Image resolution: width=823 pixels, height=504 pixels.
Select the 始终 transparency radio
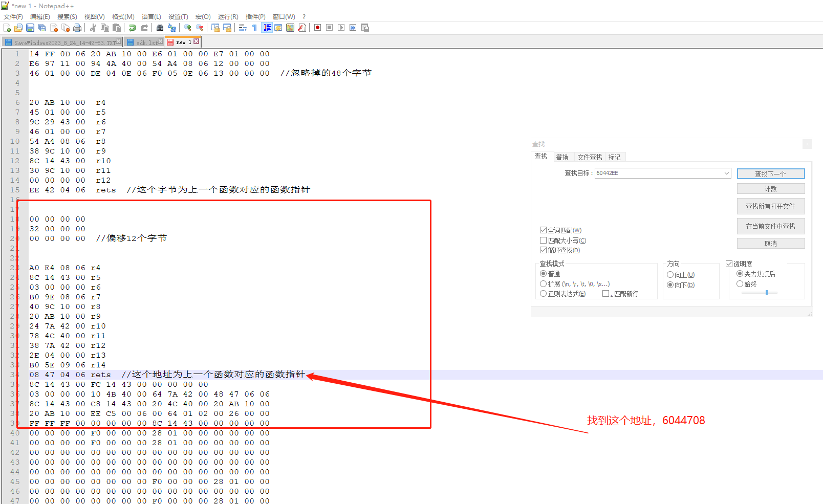click(740, 284)
